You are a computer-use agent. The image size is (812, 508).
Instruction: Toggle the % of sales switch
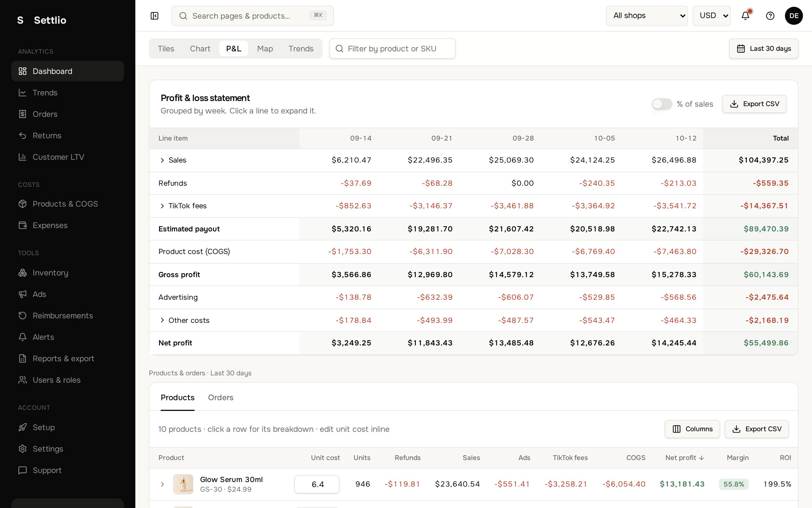point(662,104)
